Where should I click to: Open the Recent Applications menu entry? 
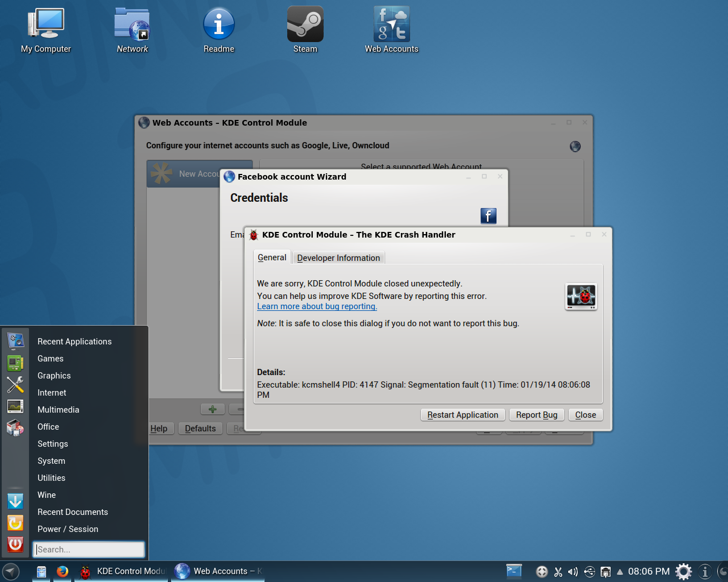75,342
